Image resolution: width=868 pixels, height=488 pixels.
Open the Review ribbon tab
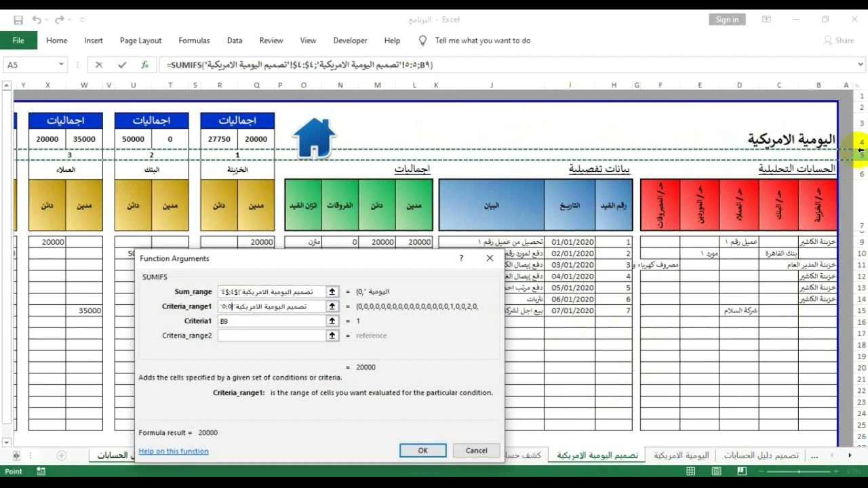[271, 41]
